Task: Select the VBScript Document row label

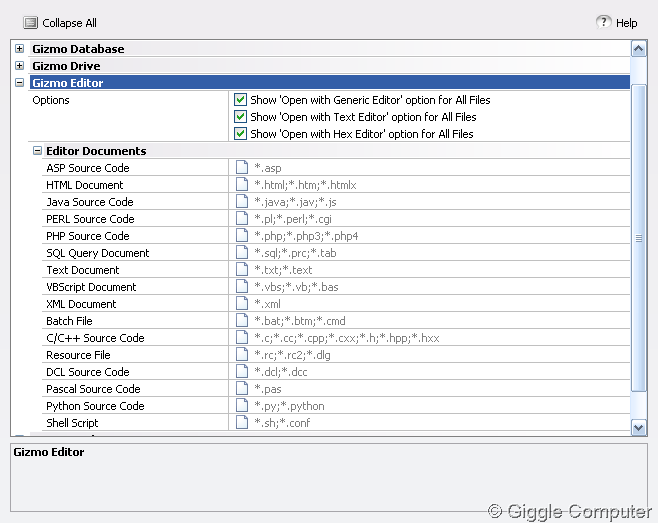Action: point(91,287)
